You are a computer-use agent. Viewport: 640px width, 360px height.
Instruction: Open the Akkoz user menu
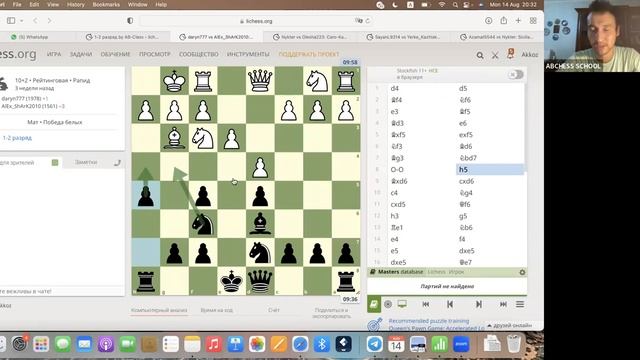(x=530, y=55)
